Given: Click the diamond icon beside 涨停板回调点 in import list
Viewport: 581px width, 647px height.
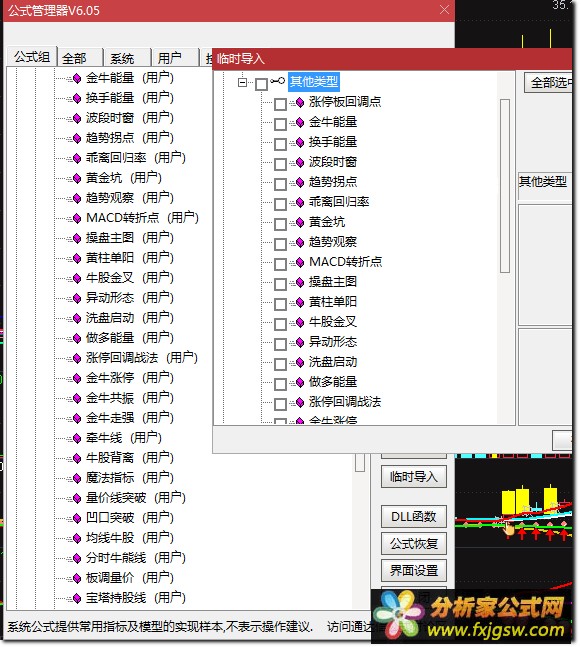Looking at the screenshot, I should click(300, 102).
